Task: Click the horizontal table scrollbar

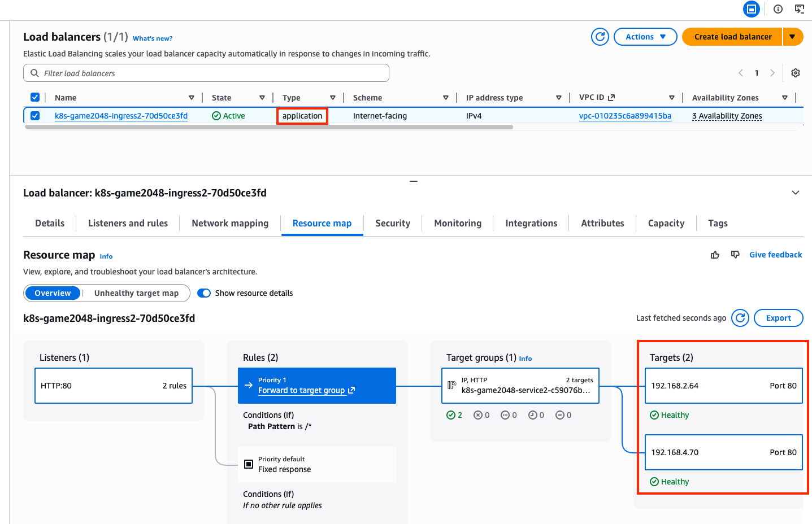Action: point(268,127)
